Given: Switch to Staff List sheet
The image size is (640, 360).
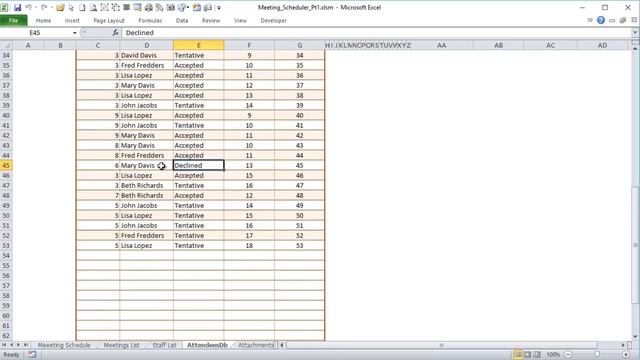Looking at the screenshot, I should [x=164, y=345].
